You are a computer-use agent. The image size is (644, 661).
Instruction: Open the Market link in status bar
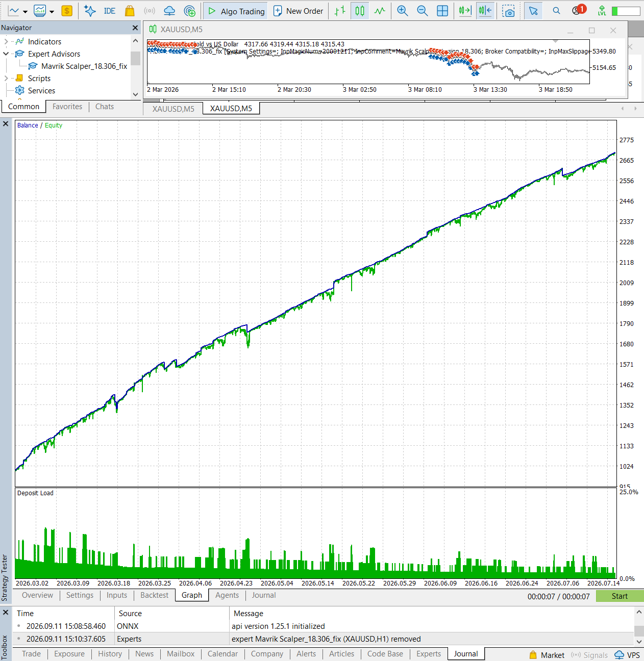pyautogui.click(x=547, y=655)
